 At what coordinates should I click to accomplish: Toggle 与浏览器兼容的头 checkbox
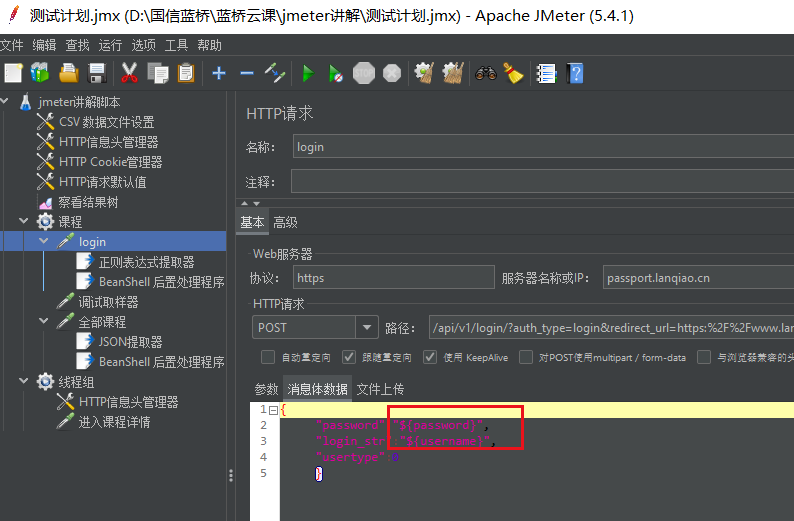coord(704,357)
